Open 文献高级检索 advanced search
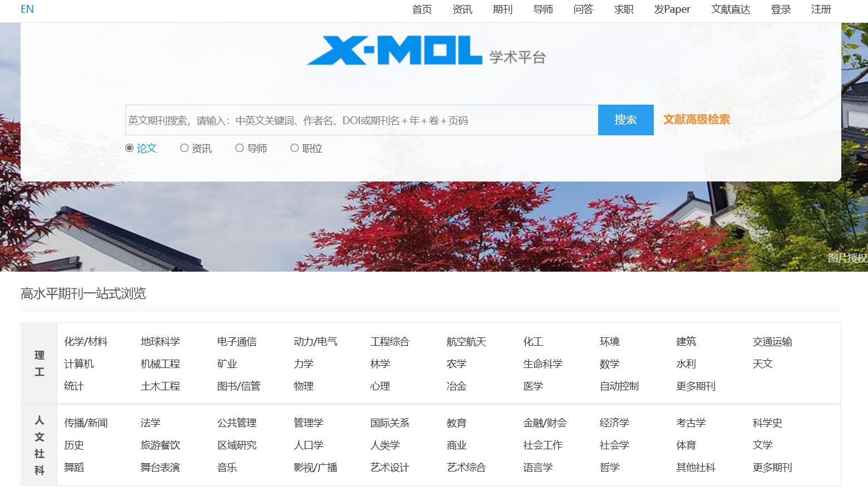Screen dimensions: 868x491 (x=697, y=119)
